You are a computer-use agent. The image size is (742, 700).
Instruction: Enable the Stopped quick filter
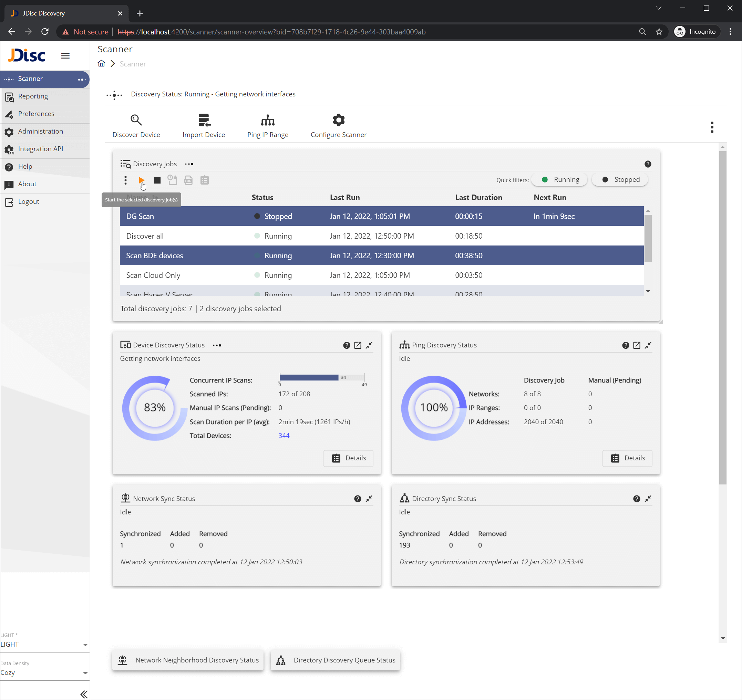(x=620, y=179)
